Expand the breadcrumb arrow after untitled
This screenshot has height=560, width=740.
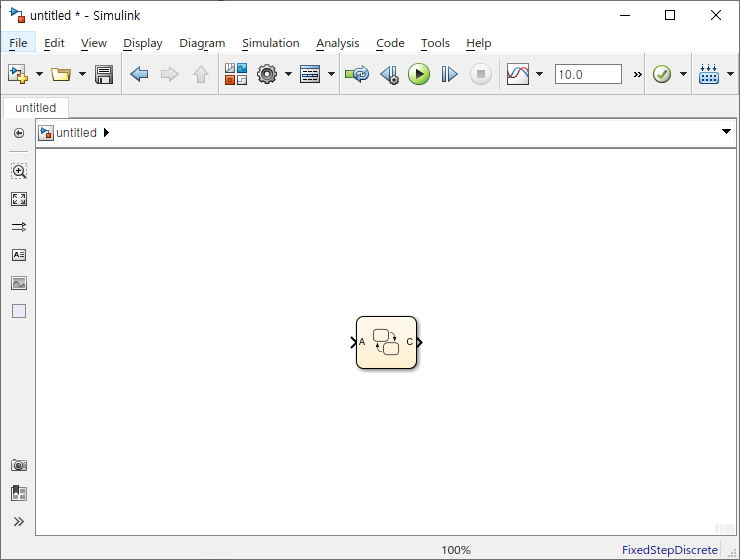click(x=106, y=133)
